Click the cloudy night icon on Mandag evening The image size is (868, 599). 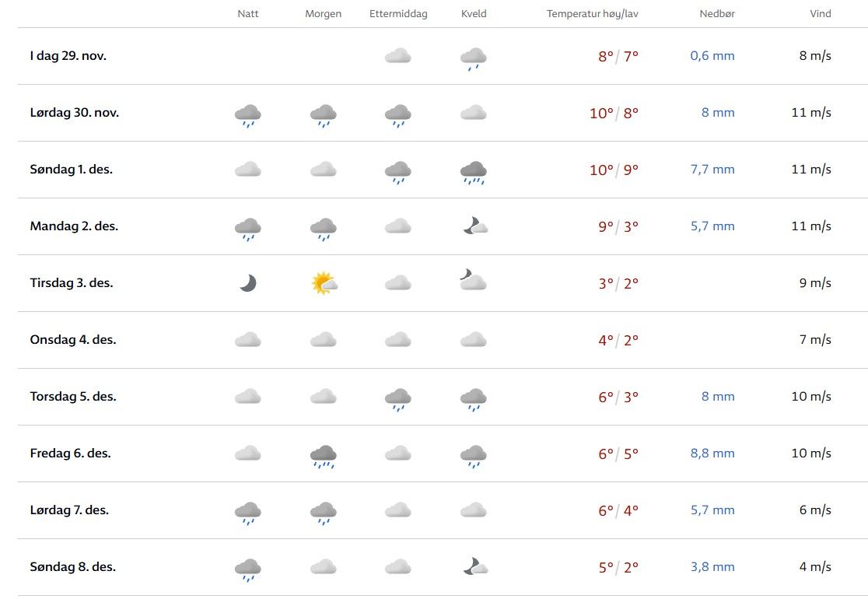[x=474, y=226]
